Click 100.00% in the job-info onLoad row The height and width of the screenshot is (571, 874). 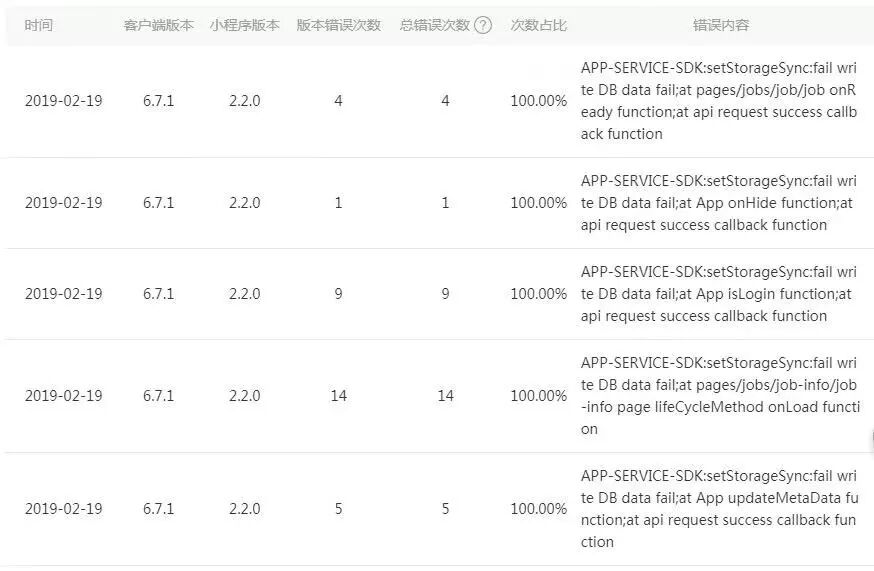click(538, 396)
